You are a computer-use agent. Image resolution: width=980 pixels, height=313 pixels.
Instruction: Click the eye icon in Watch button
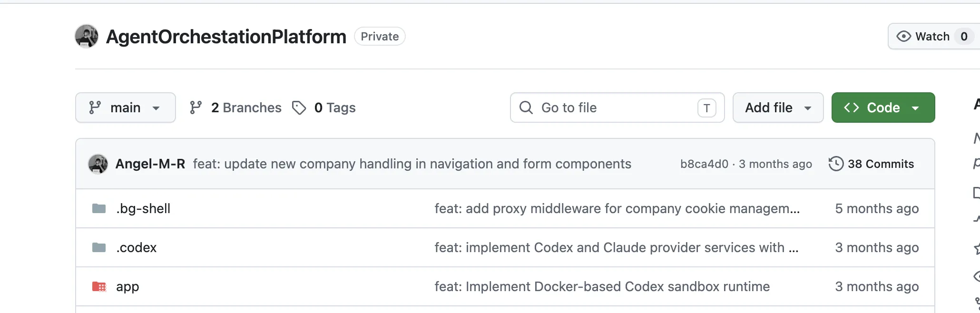(903, 37)
